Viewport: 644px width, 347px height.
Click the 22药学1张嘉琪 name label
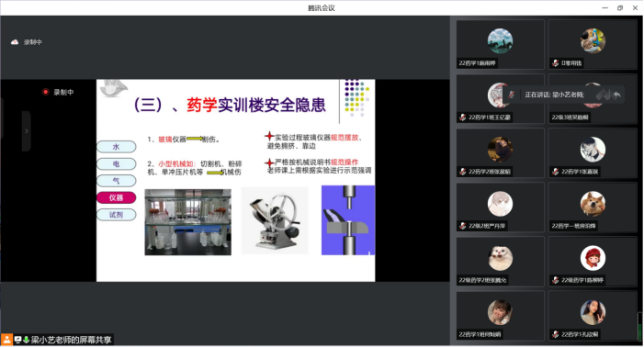tap(580, 172)
